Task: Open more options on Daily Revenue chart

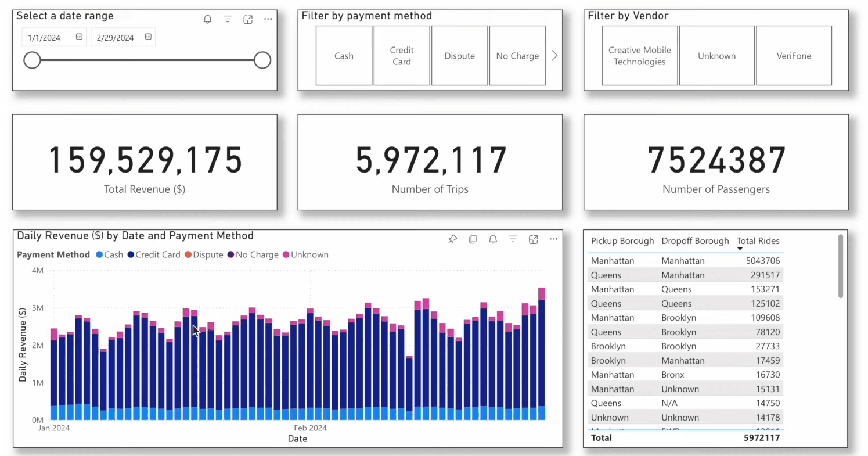Action: [553, 239]
